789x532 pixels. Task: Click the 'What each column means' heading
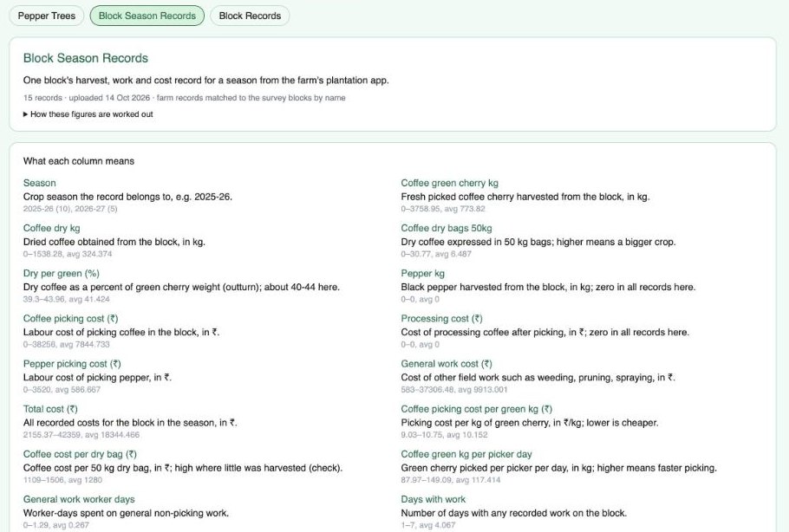tap(79, 161)
